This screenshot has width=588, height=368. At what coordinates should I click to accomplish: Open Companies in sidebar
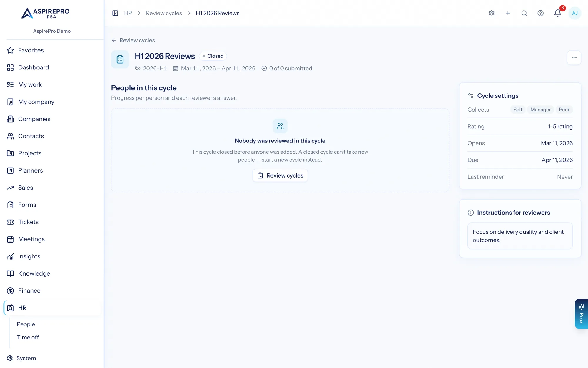tap(52, 119)
